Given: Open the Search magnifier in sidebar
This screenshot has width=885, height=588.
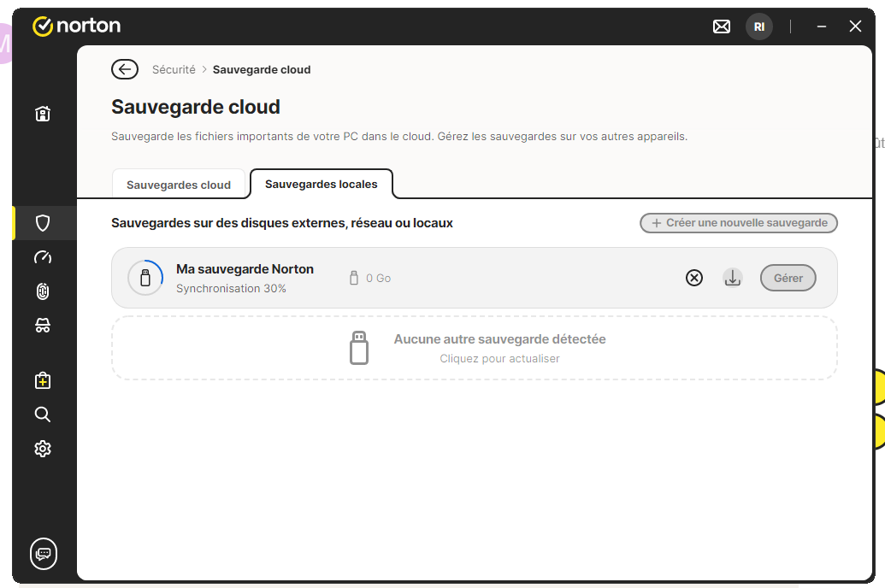Looking at the screenshot, I should click(43, 415).
